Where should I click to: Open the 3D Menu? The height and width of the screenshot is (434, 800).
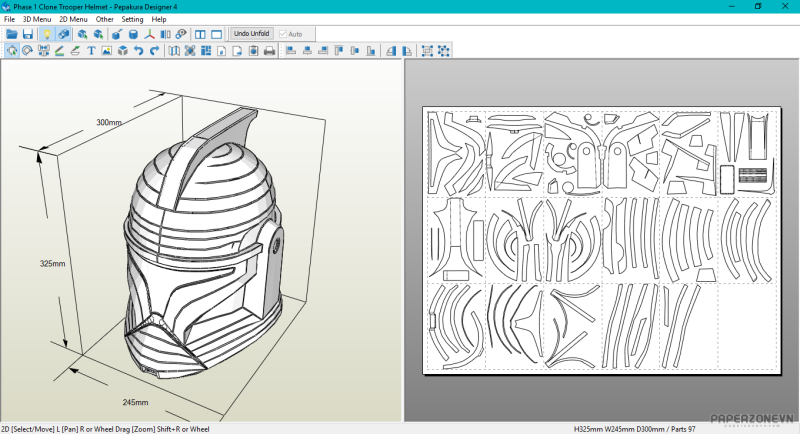[36, 19]
